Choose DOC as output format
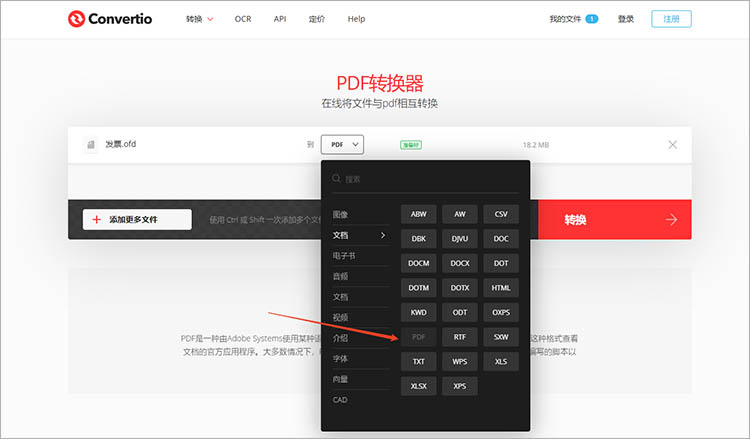The width and height of the screenshot is (750, 439). 501,239
